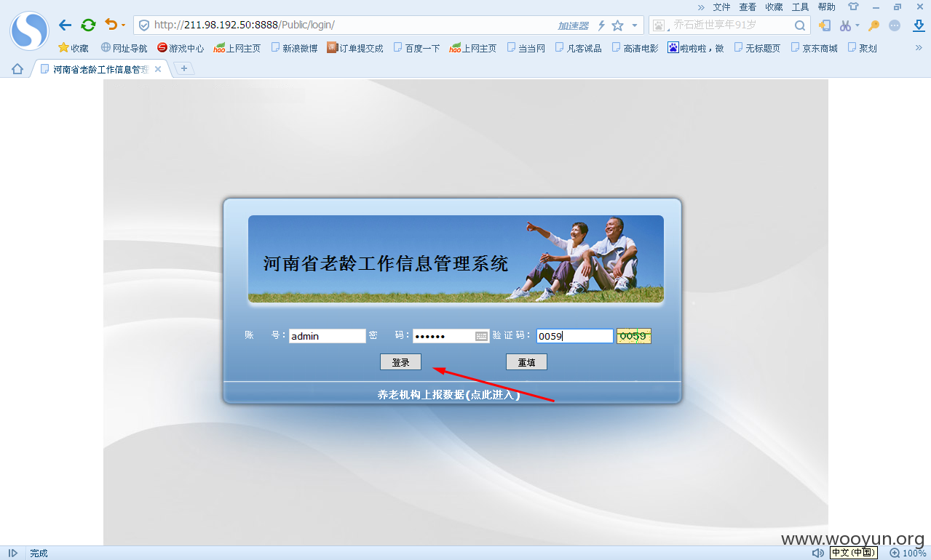This screenshot has width=931, height=560.
Task: Open the first 上网主页 bookmark
Action: click(237, 48)
